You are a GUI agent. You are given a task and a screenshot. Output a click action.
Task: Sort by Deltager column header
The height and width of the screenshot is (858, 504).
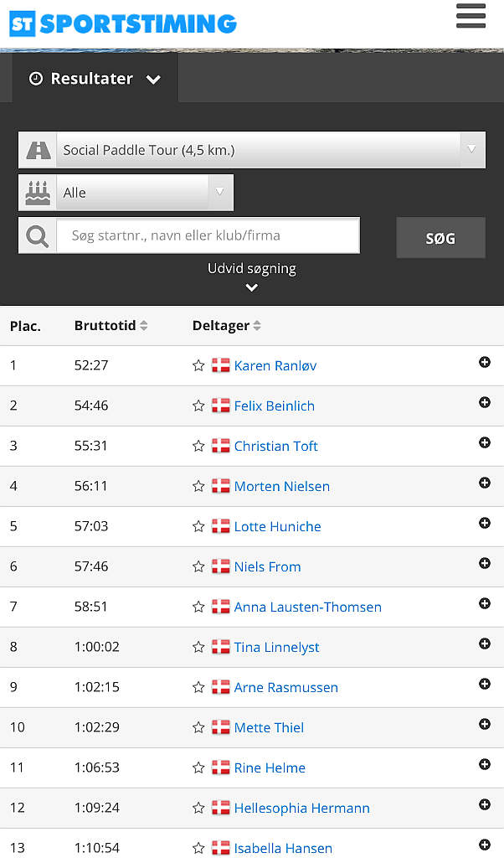(x=226, y=326)
